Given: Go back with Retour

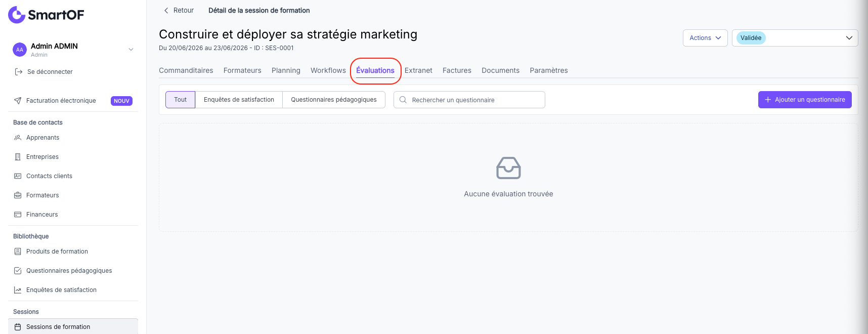Looking at the screenshot, I should [179, 11].
